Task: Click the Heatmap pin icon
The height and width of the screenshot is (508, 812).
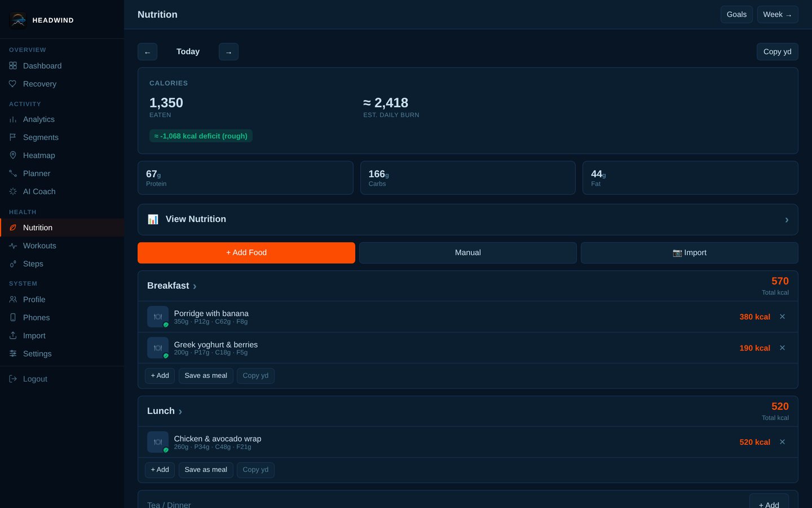Action: 13,156
